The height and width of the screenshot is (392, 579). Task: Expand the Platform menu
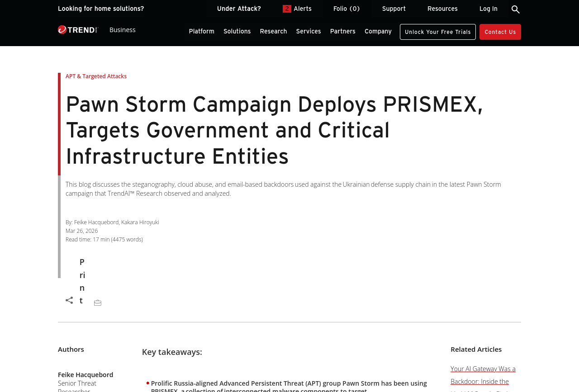pyautogui.click(x=201, y=31)
